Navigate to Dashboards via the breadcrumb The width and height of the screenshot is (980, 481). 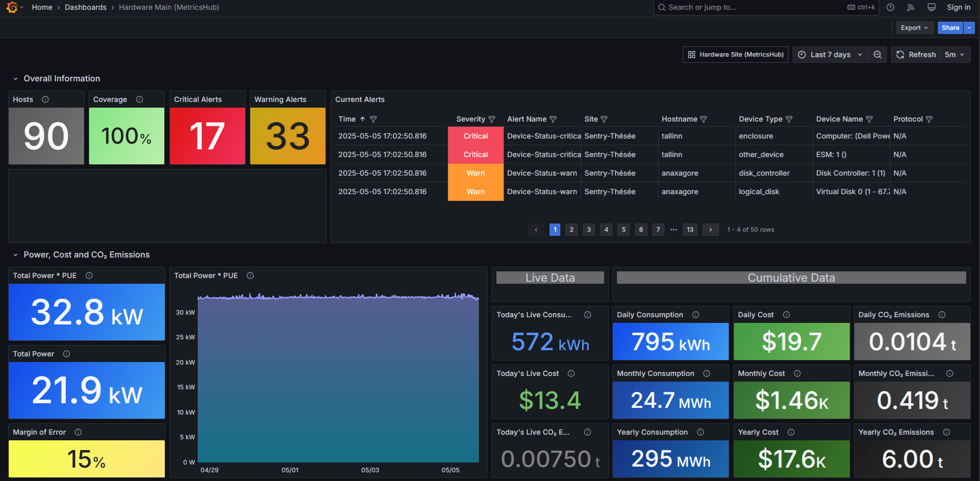pos(85,7)
